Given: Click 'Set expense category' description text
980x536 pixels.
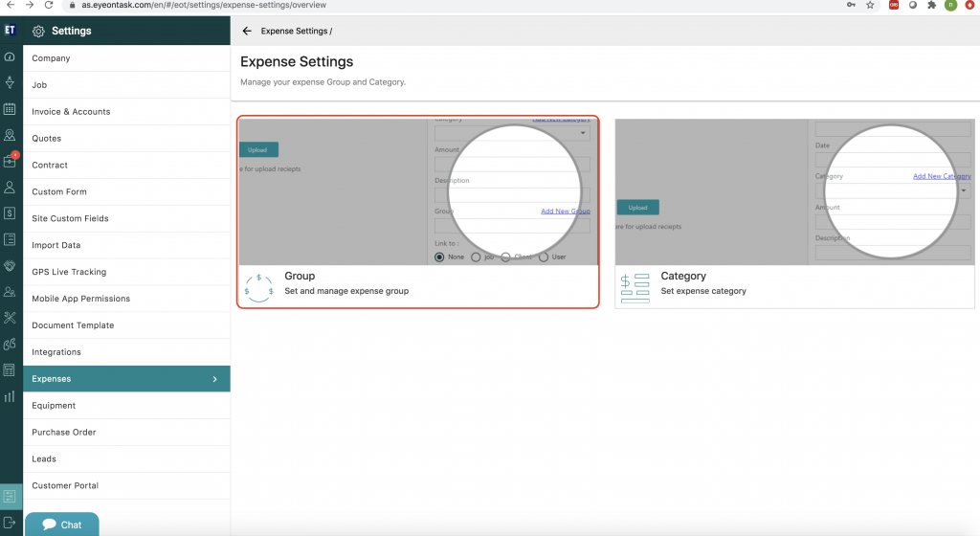Looking at the screenshot, I should (703, 291).
